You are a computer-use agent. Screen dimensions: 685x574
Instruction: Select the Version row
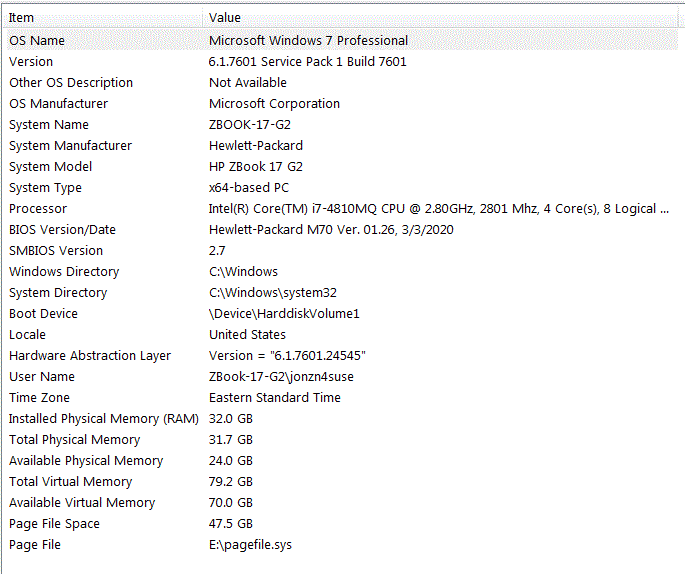tap(341, 62)
